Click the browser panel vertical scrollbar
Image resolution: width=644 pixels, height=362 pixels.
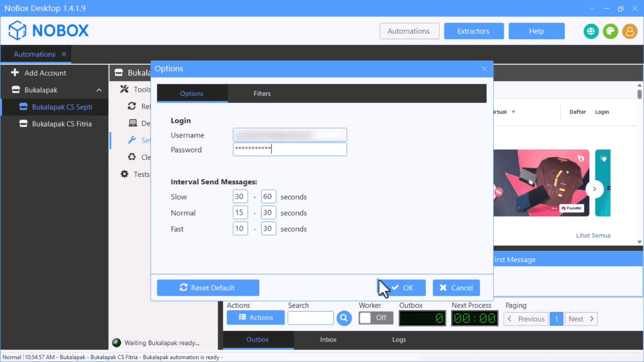click(x=639, y=165)
